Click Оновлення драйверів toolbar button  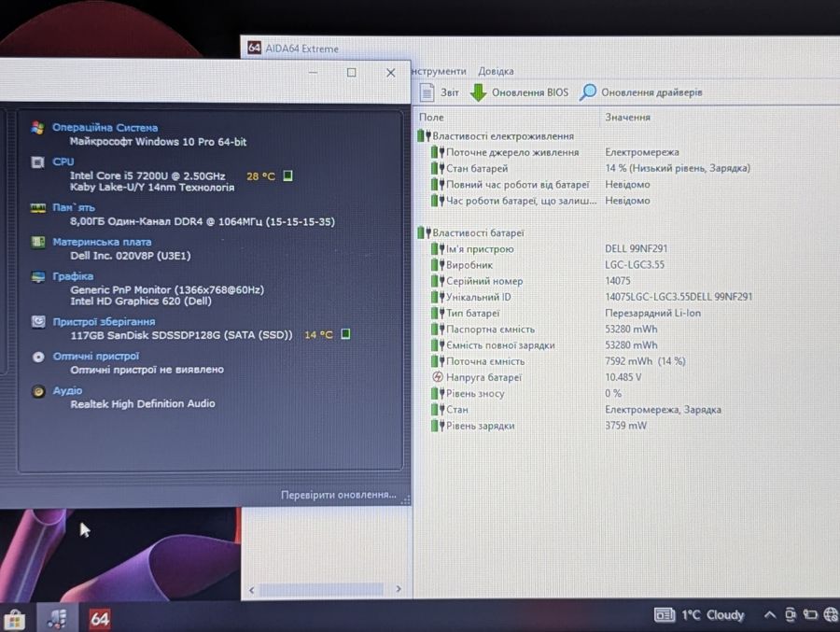tap(640, 92)
